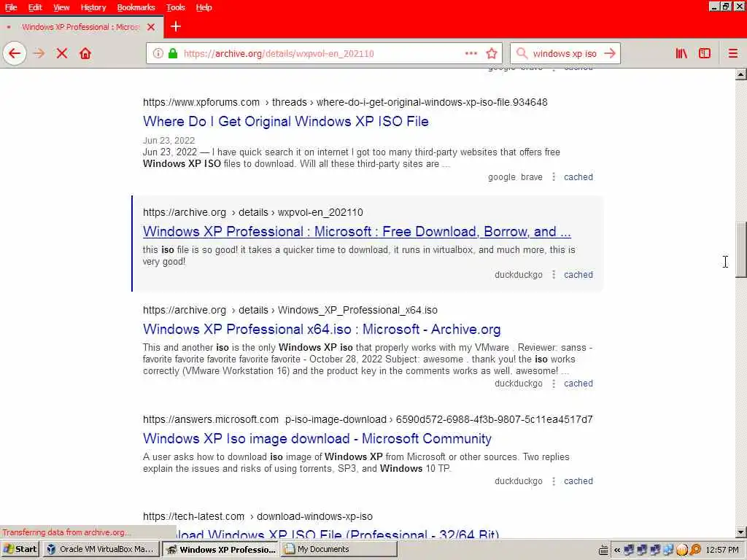
Task: Click the 'windows xp iso' search field
Action: [x=565, y=53]
